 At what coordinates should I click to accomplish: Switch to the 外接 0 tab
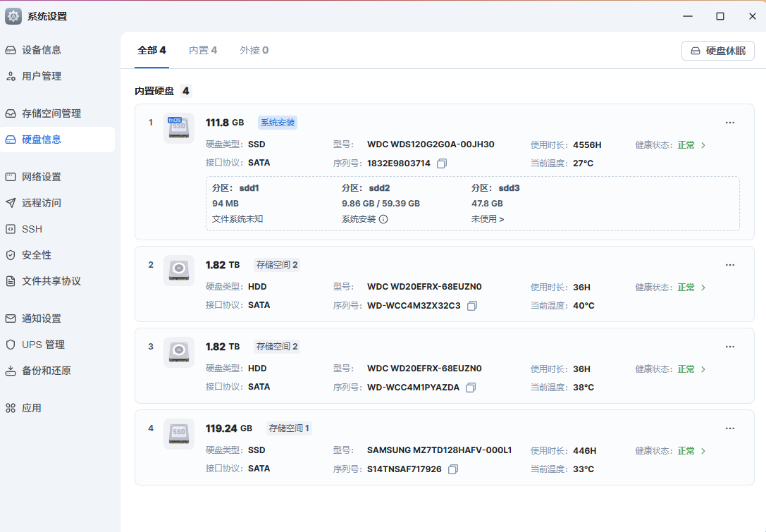254,50
